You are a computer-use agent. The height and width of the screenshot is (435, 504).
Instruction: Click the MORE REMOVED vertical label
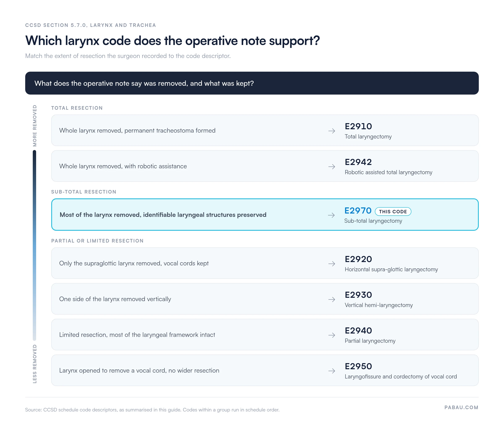(35, 126)
